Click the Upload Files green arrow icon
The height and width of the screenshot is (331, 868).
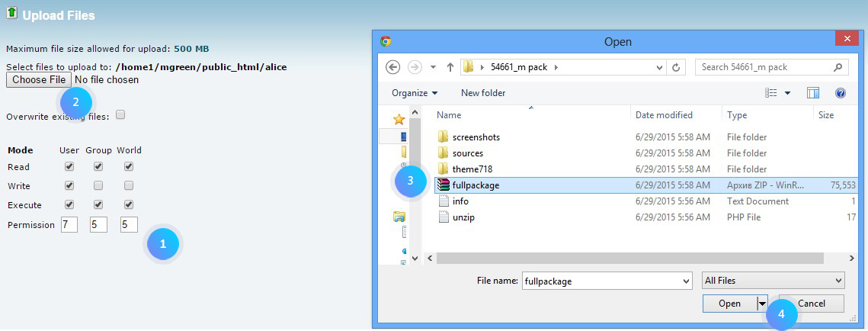pyautogui.click(x=11, y=13)
